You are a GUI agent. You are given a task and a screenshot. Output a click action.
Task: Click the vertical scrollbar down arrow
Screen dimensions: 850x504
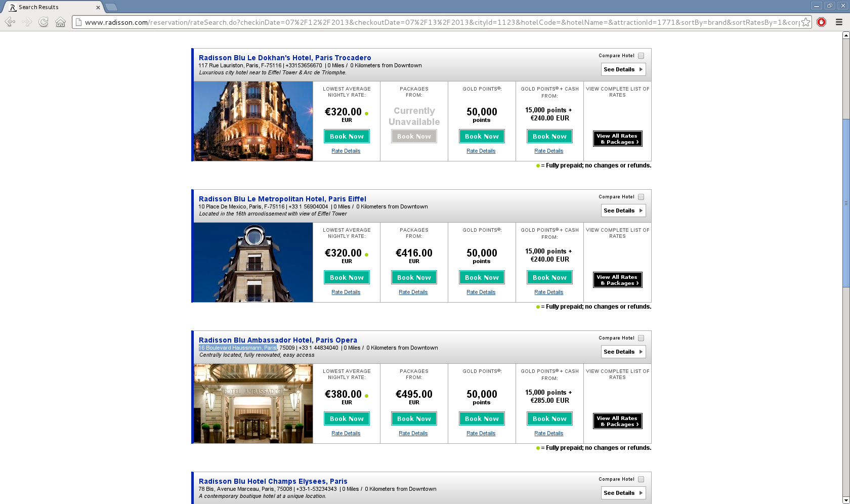tap(845, 500)
